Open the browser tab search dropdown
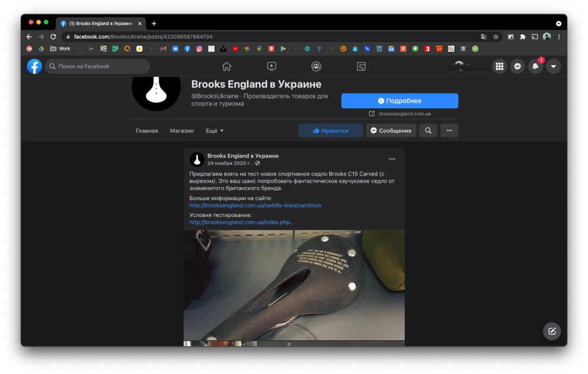588x374 pixels. [559, 23]
